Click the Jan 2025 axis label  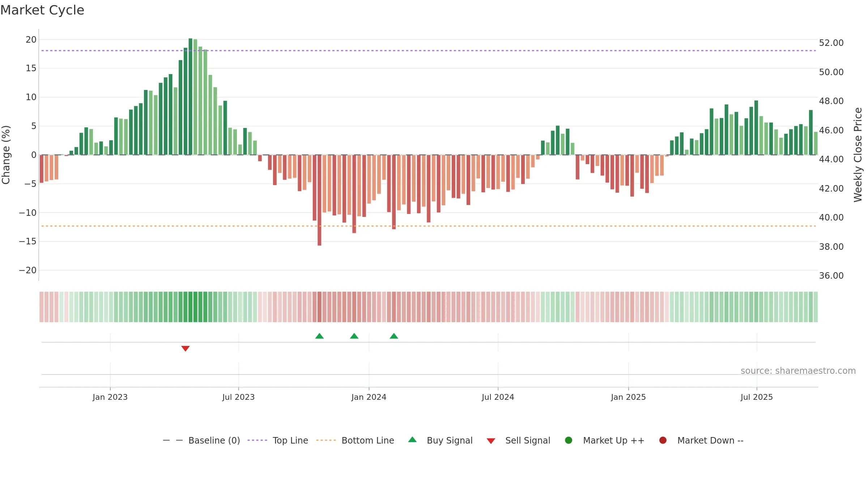click(x=628, y=397)
